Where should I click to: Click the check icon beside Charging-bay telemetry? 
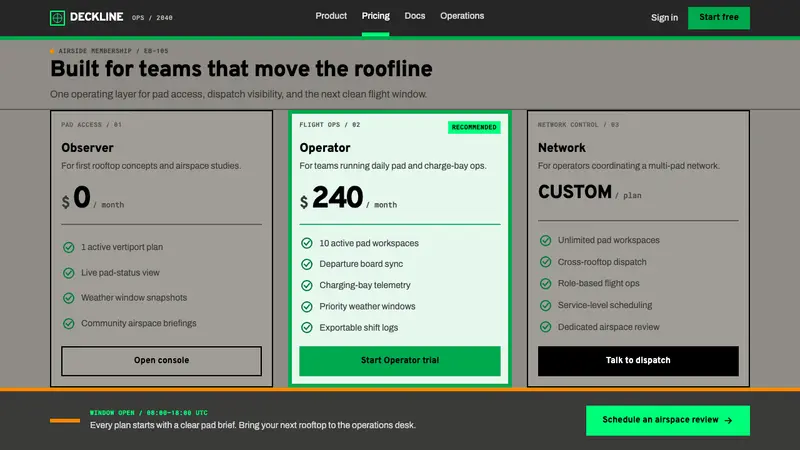click(307, 285)
